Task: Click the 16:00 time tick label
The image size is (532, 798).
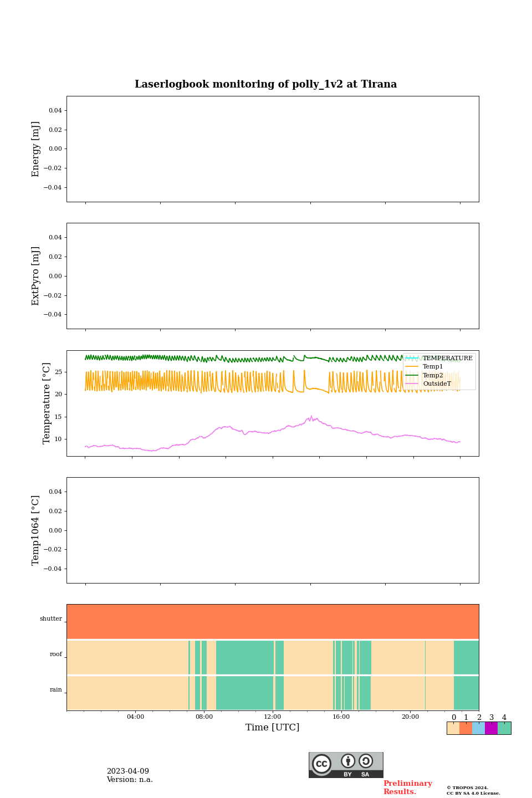Action: point(341,717)
